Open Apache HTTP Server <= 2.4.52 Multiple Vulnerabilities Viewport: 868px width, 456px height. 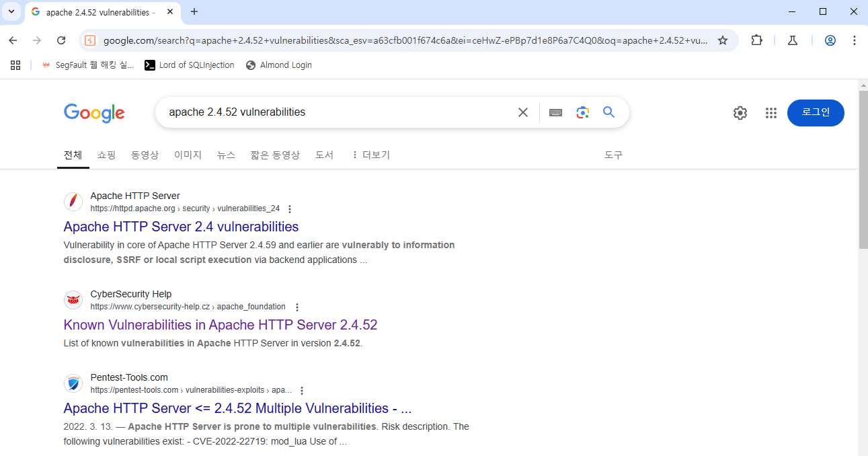[x=237, y=408]
